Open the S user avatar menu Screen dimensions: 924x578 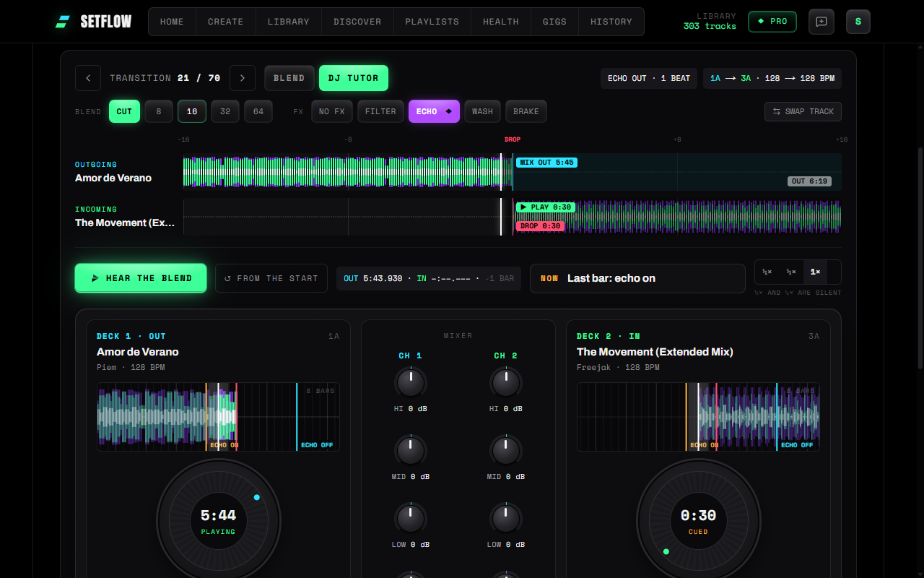[x=858, y=22]
